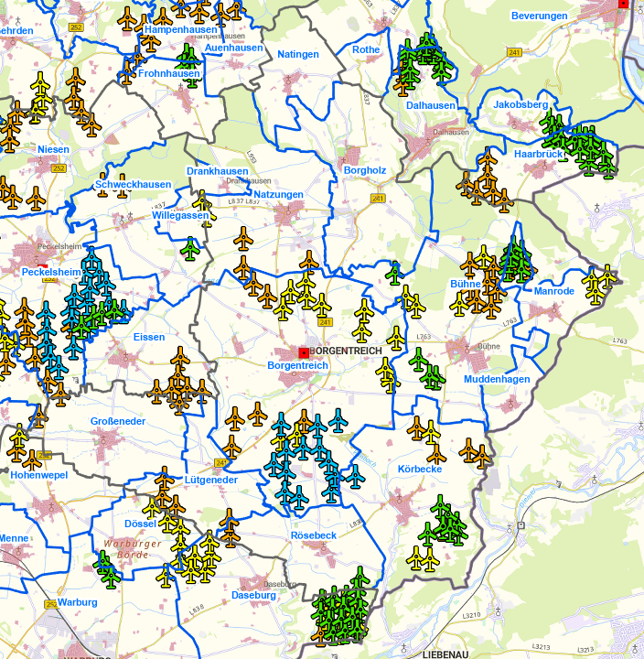This screenshot has height=659, width=644.
Task: Click the Rösebeck label
Action: tap(314, 535)
